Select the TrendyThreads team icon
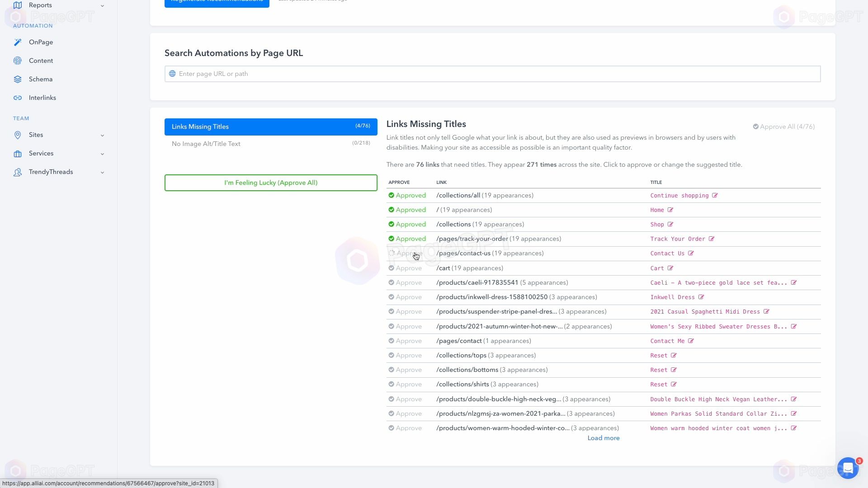 [17, 172]
